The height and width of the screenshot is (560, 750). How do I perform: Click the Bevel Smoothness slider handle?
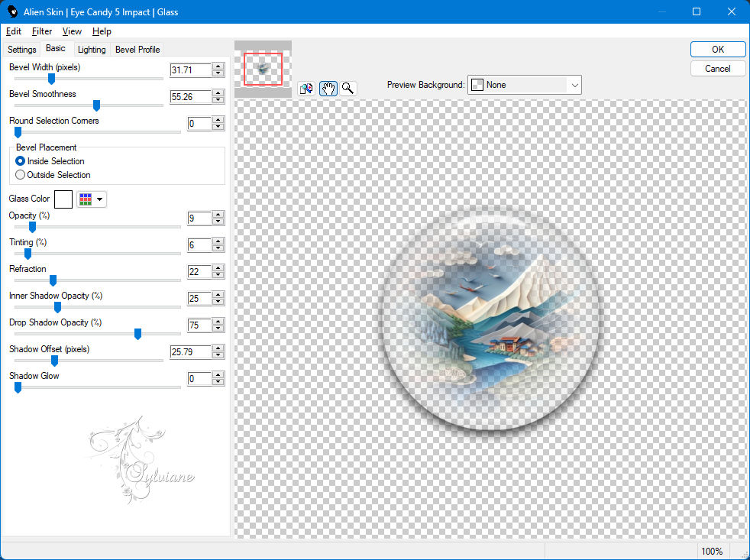point(96,105)
